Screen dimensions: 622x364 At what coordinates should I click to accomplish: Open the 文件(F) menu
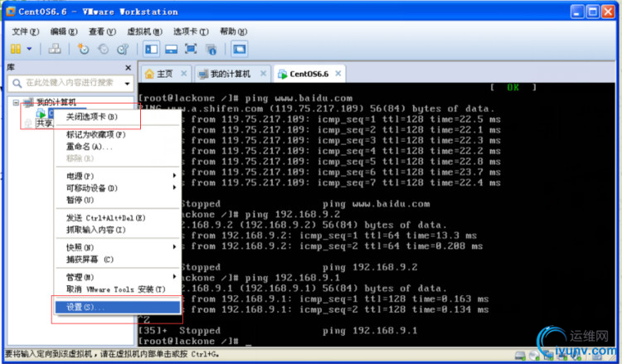(x=26, y=32)
